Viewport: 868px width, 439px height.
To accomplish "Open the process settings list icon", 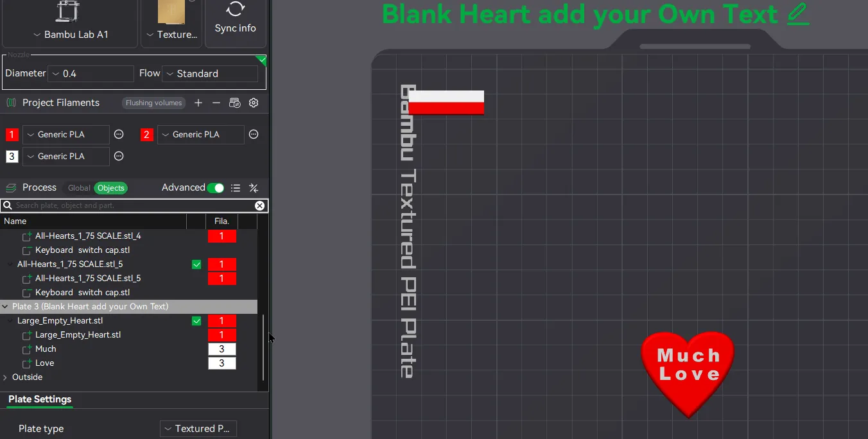I will point(236,188).
